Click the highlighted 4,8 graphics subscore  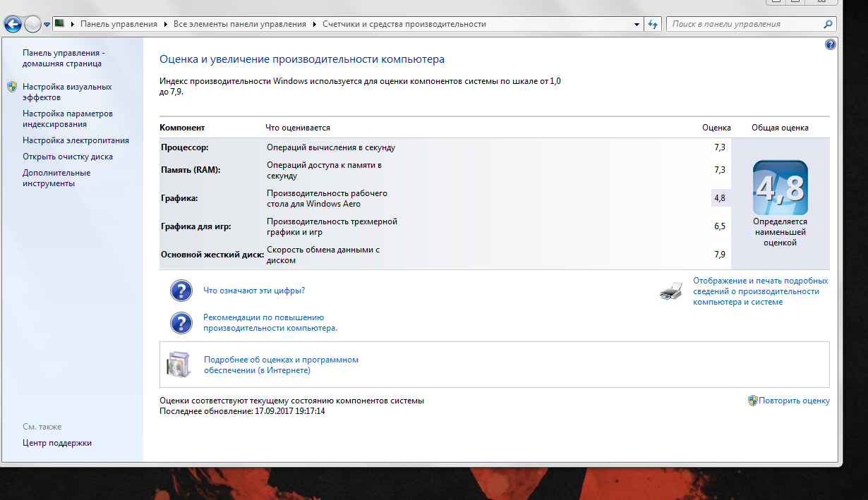720,198
